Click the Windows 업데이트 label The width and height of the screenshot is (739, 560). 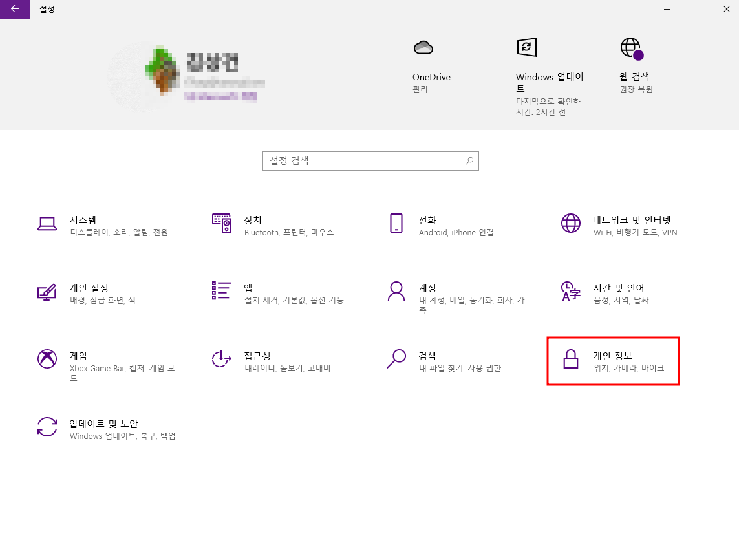pos(550,83)
